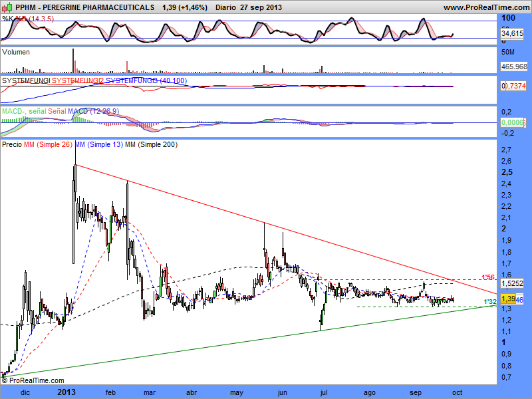Click the 2,7 price axis label
Viewport: 532px width, 399px height.
(507, 150)
